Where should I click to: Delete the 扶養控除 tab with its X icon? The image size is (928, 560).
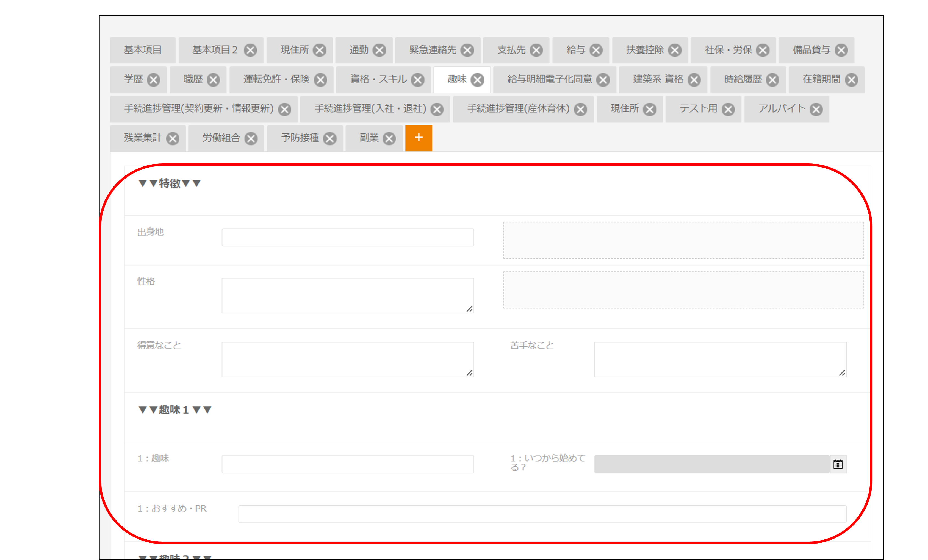(x=675, y=50)
